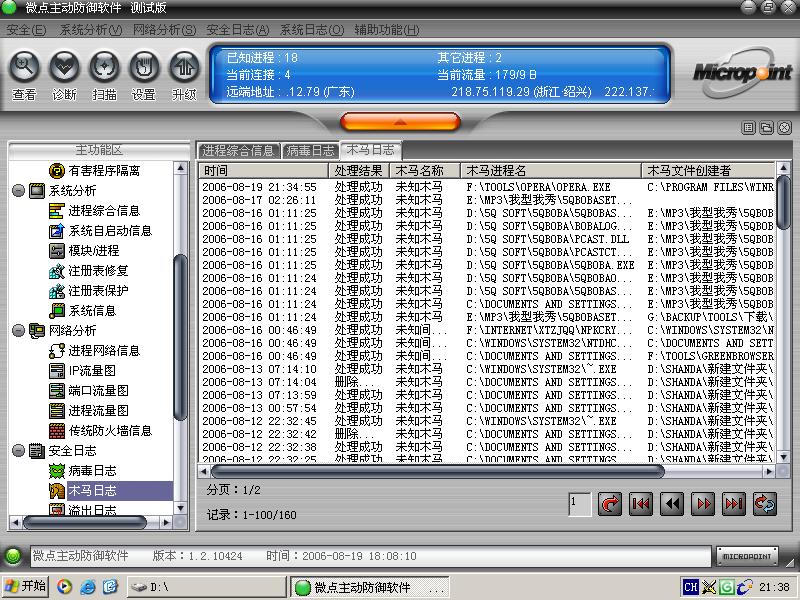The image size is (800, 600).
Task: Click the log table horizontal scrollbar thumb
Action: click(438, 471)
